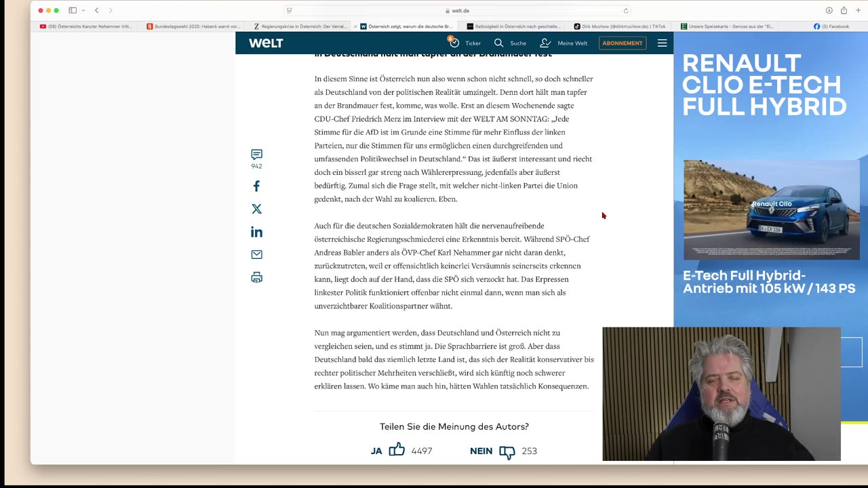Expand the sidebar options dropdown arrow
The width and height of the screenshot is (868, 488).
[83, 10]
